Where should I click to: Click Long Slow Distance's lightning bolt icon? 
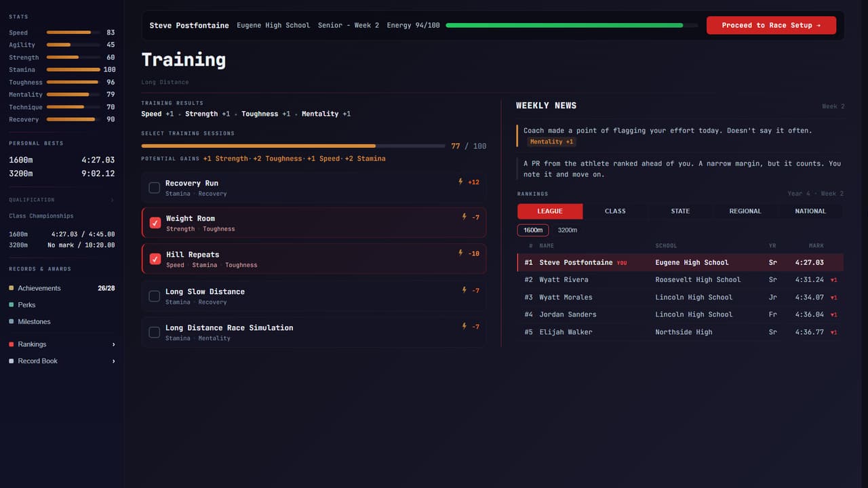(x=465, y=290)
